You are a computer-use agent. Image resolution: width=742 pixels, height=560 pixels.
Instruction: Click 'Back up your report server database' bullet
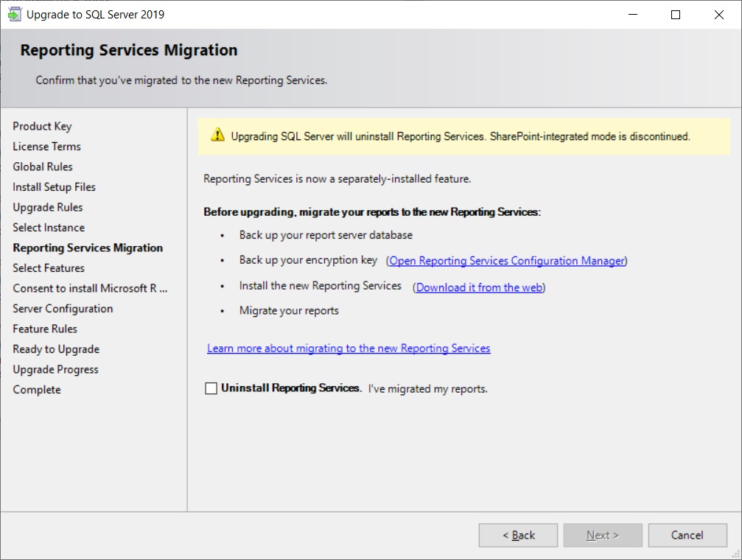[x=326, y=235]
